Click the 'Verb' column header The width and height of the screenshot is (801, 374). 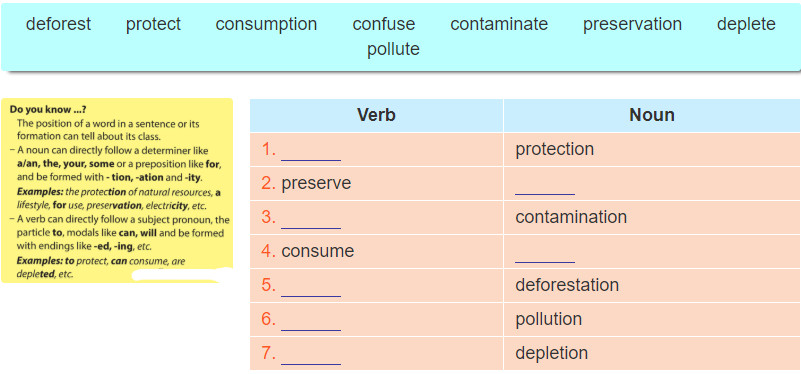[x=376, y=115]
